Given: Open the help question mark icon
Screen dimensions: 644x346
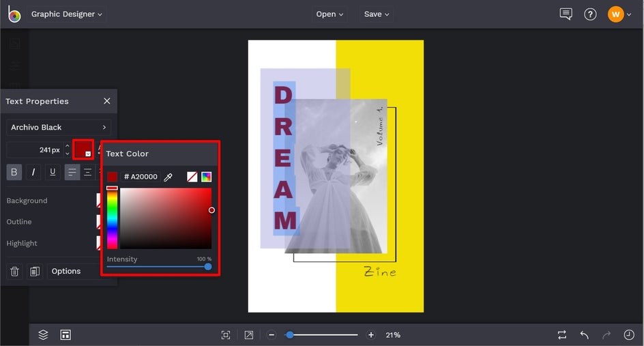Looking at the screenshot, I should (x=590, y=14).
